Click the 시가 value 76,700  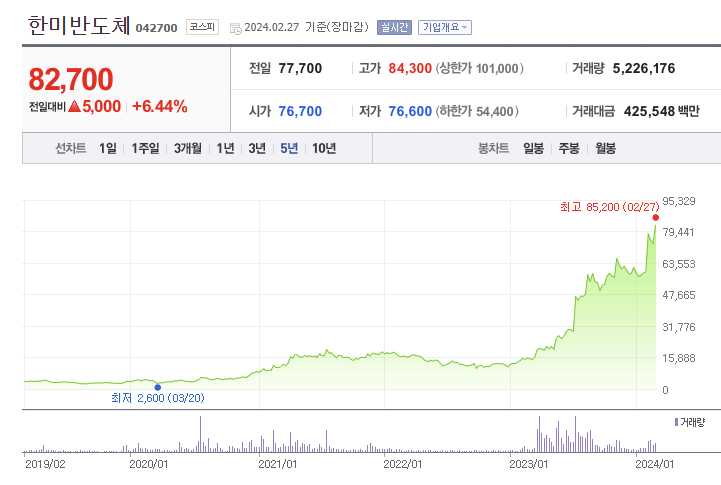click(300, 111)
